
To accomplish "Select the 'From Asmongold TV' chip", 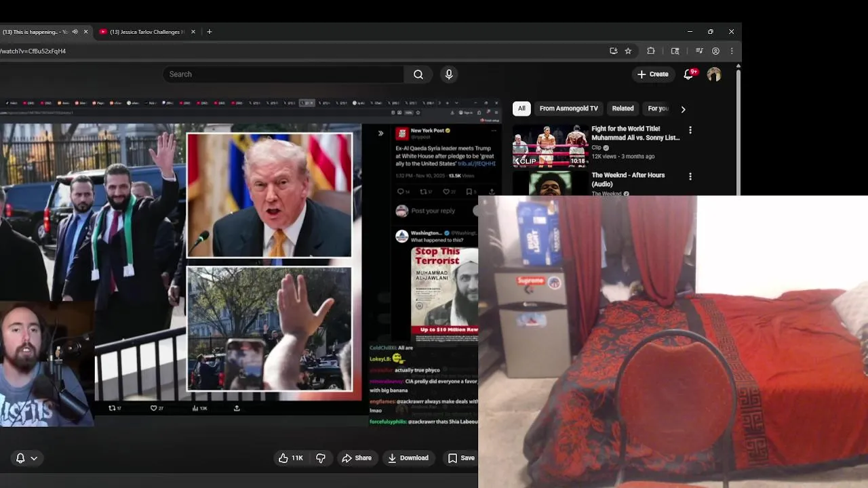I will click(568, 108).
